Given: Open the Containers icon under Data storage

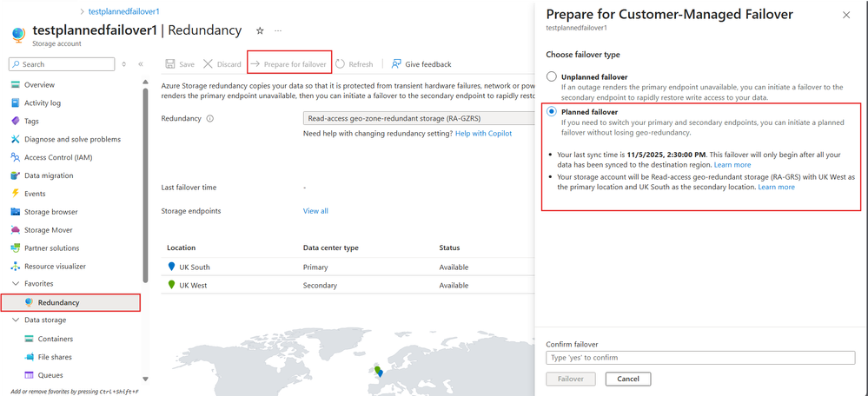Looking at the screenshot, I should click(30, 339).
